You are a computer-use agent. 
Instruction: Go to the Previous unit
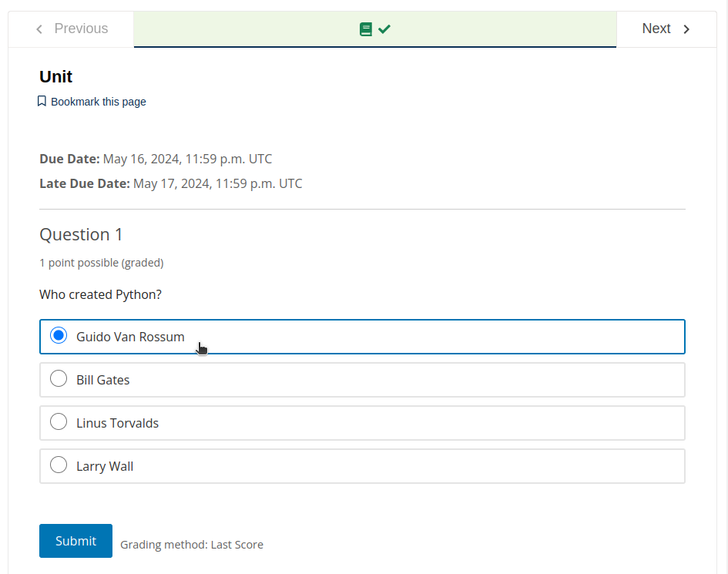pos(72,29)
